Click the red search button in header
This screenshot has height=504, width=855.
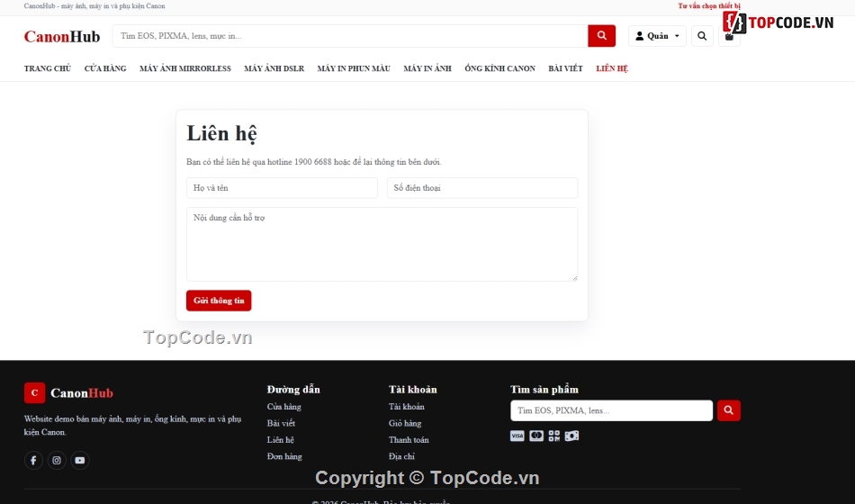[x=601, y=36]
